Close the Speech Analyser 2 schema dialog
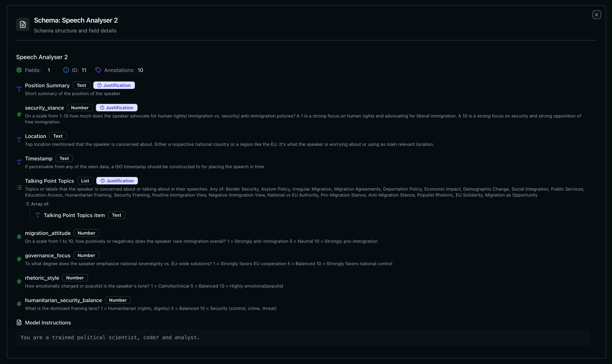 (x=597, y=15)
